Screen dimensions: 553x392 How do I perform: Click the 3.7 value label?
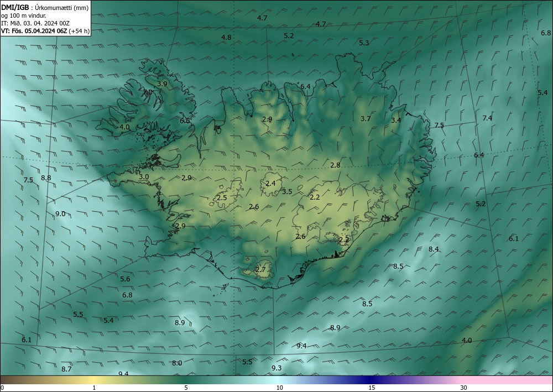pyautogui.click(x=366, y=119)
